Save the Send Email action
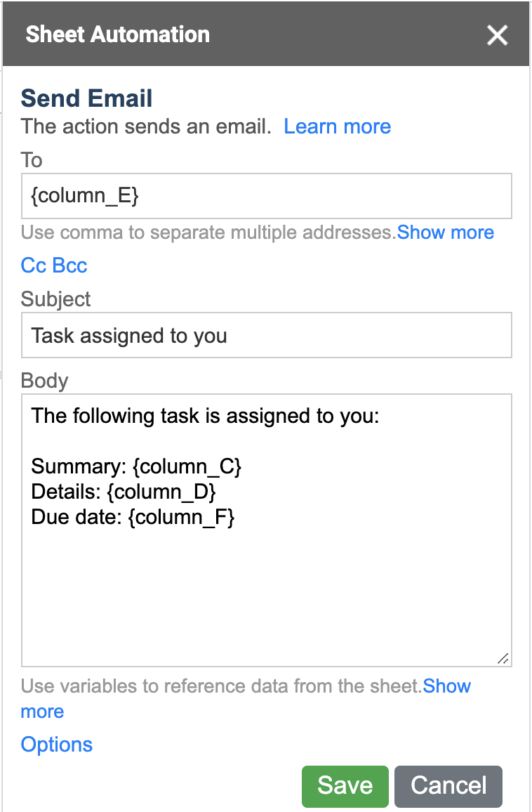 tap(345, 785)
